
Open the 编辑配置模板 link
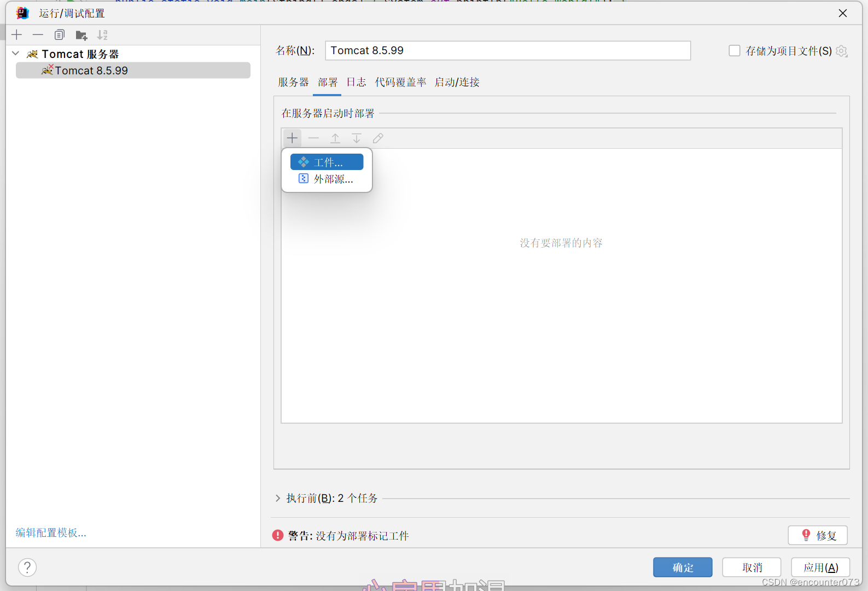[51, 533]
